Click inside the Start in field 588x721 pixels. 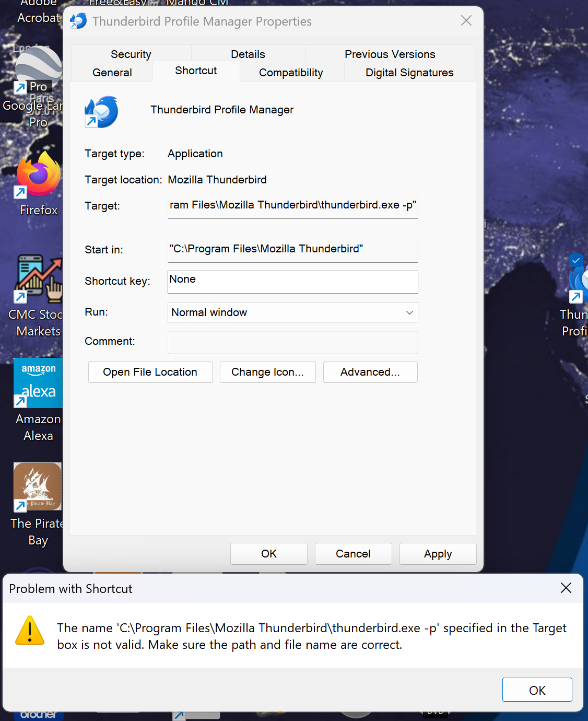292,250
